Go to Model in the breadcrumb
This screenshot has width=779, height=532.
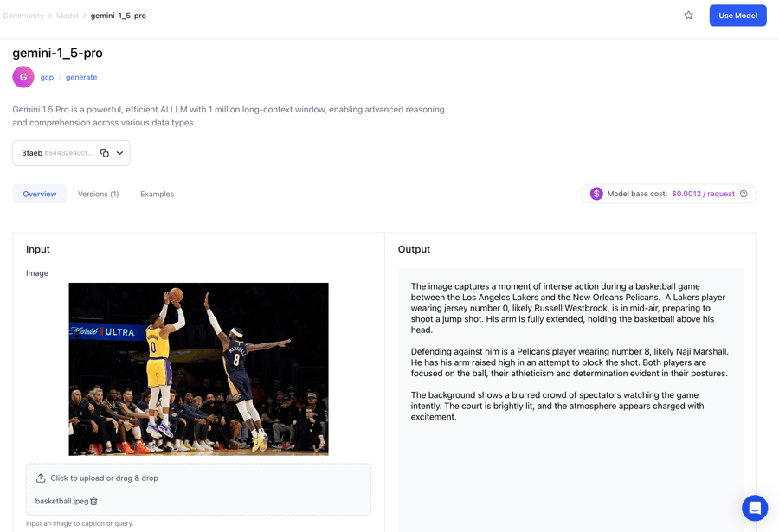[x=68, y=16]
